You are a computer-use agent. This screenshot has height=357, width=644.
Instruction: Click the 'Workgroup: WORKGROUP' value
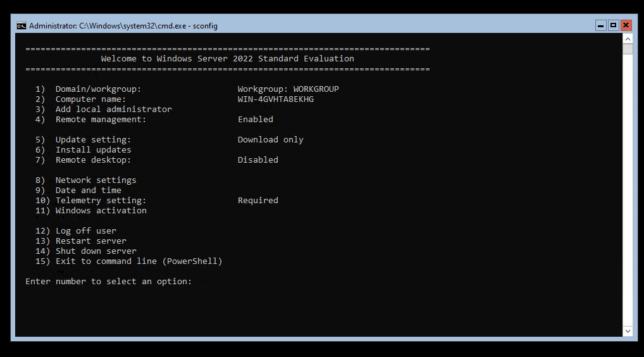click(288, 89)
